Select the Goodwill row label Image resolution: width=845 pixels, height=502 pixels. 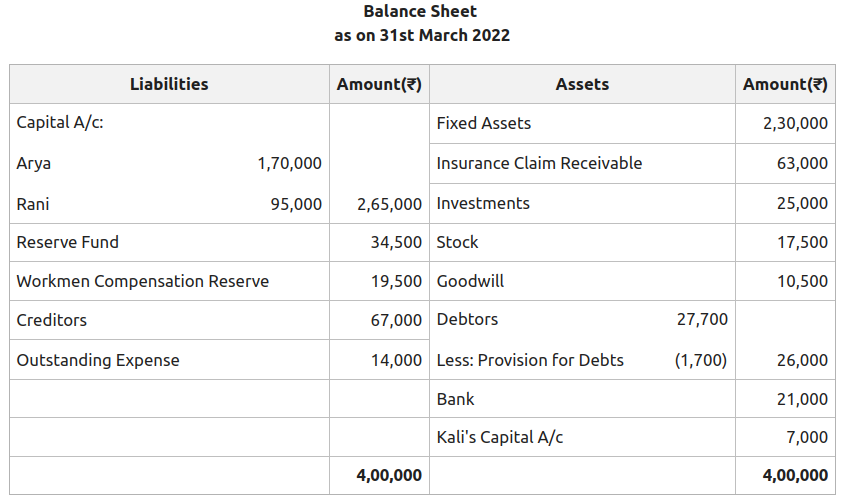(470, 281)
